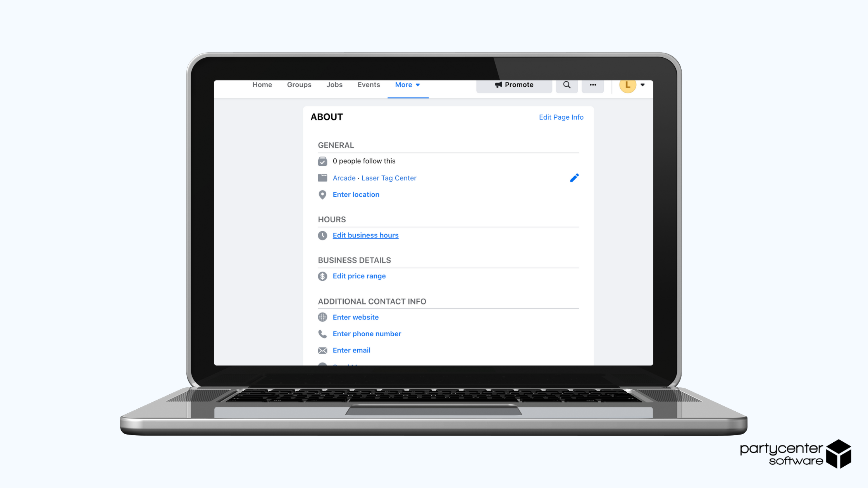Viewport: 868px width, 488px height.
Task: Click the globe icon next to Enter website
Action: tap(322, 317)
